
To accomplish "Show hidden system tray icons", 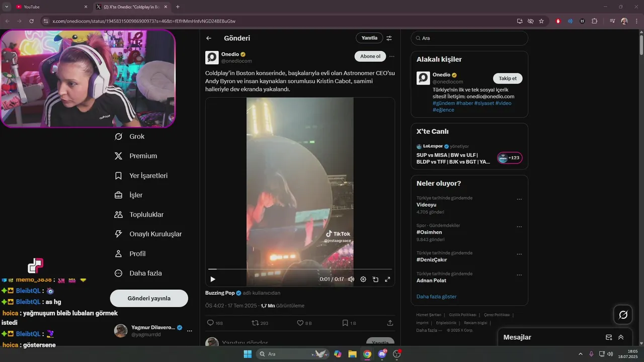I will (x=580, y=354).
